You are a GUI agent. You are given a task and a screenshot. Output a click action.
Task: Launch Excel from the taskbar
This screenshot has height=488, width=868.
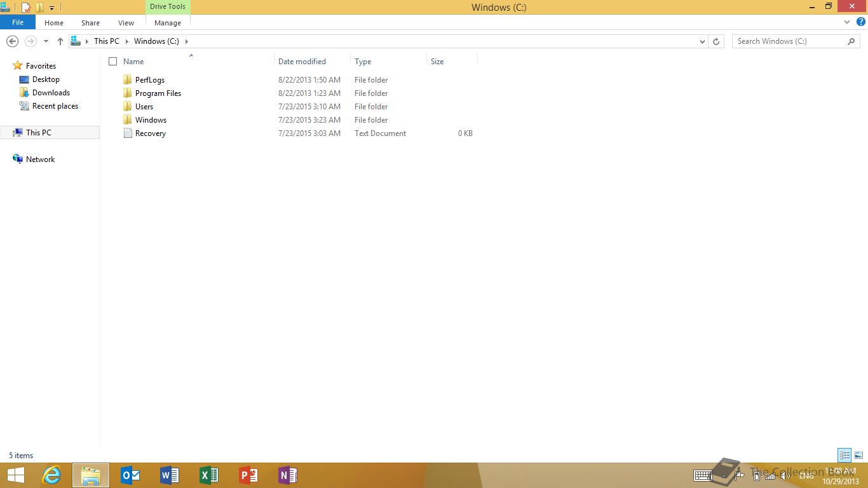pyautogui.click(x=208, y=475)
